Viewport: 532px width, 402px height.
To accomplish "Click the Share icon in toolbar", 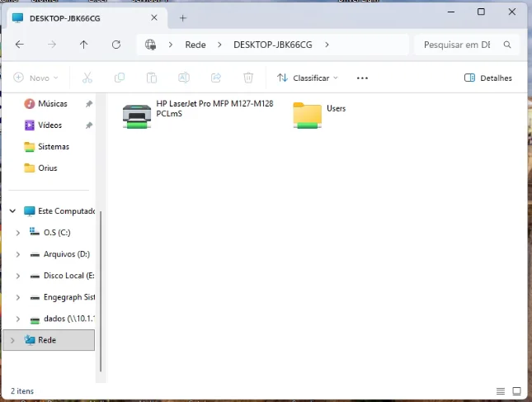I will (x=216, y=78).
